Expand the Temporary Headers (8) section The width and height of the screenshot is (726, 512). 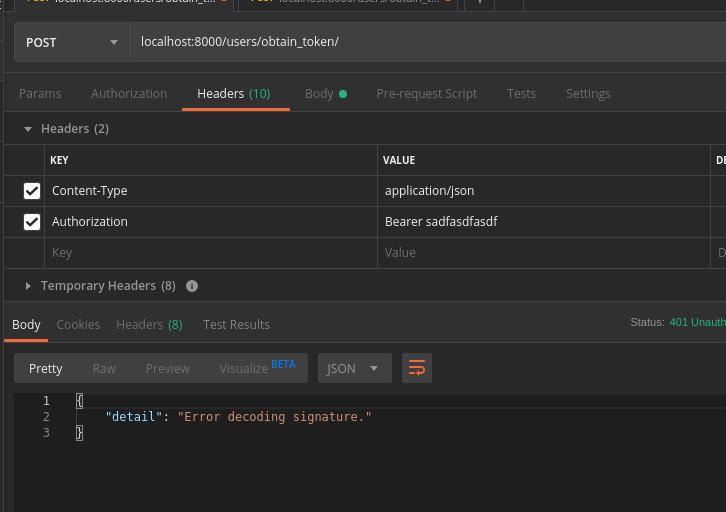[x=28, y=286]
